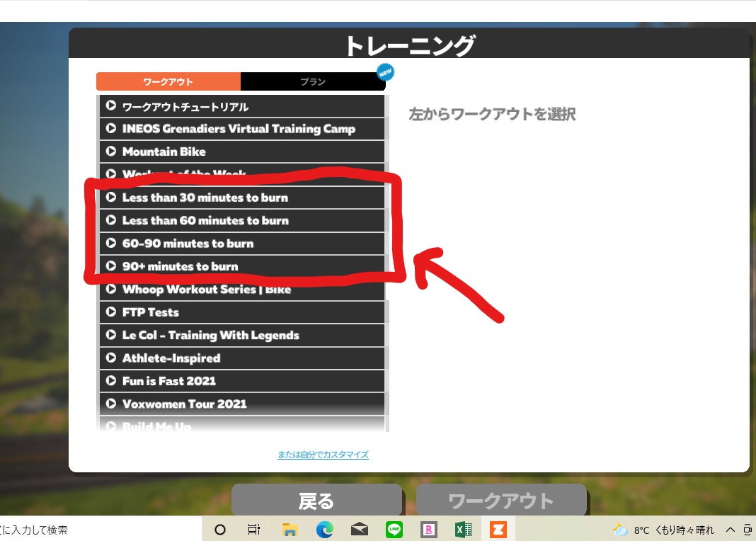Click the 戻る back button
This screenshot has height=541, width=756.
pos(316,501)
